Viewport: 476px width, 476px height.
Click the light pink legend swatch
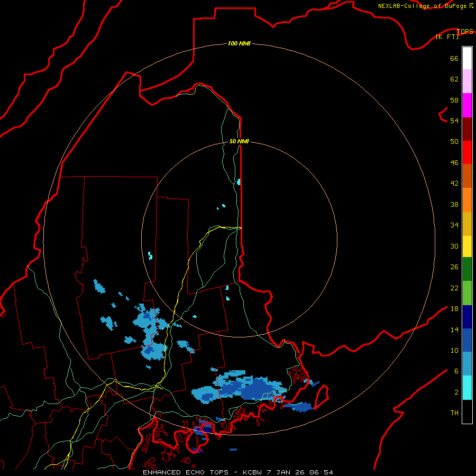point(467,81)
